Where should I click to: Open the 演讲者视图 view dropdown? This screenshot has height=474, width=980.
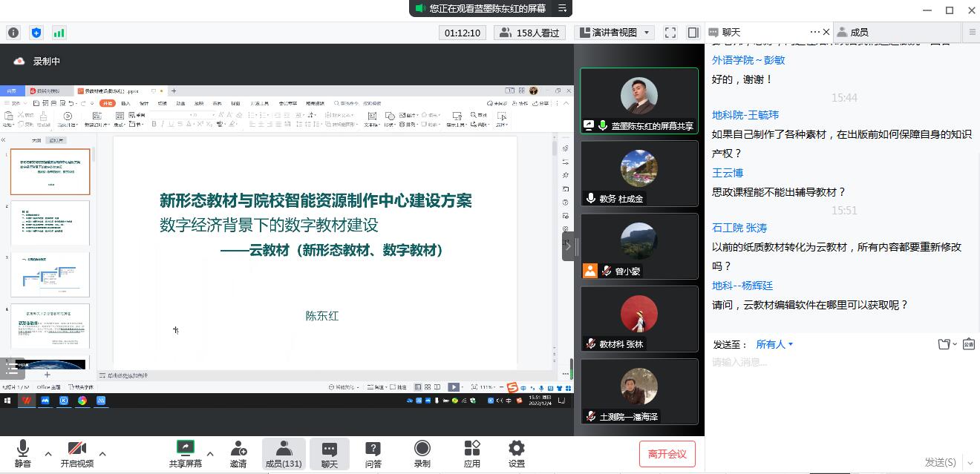615,33
